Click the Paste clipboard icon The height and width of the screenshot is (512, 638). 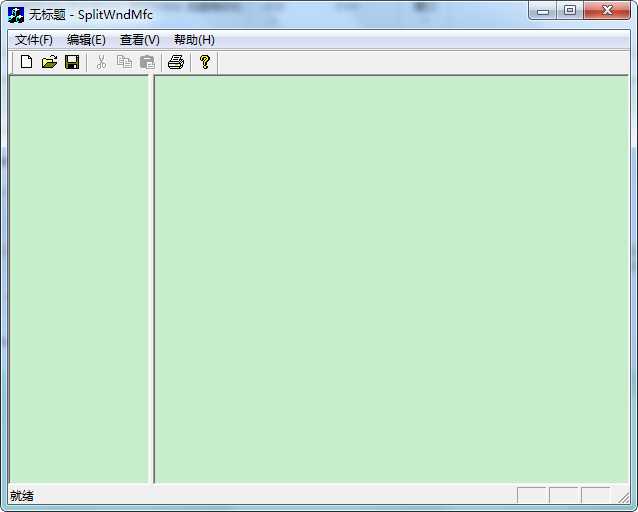pyautogui.click(x=147, y=62)
